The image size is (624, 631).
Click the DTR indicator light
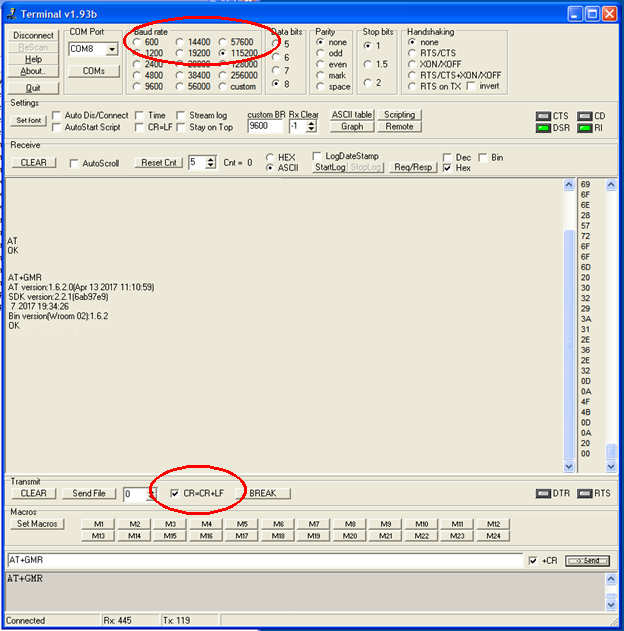(x=543, y=493)
